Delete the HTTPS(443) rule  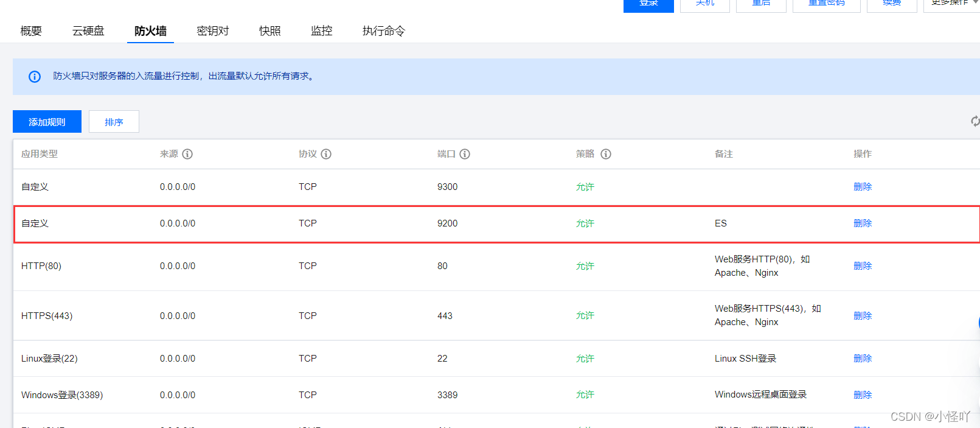click(x=863, y=316)
